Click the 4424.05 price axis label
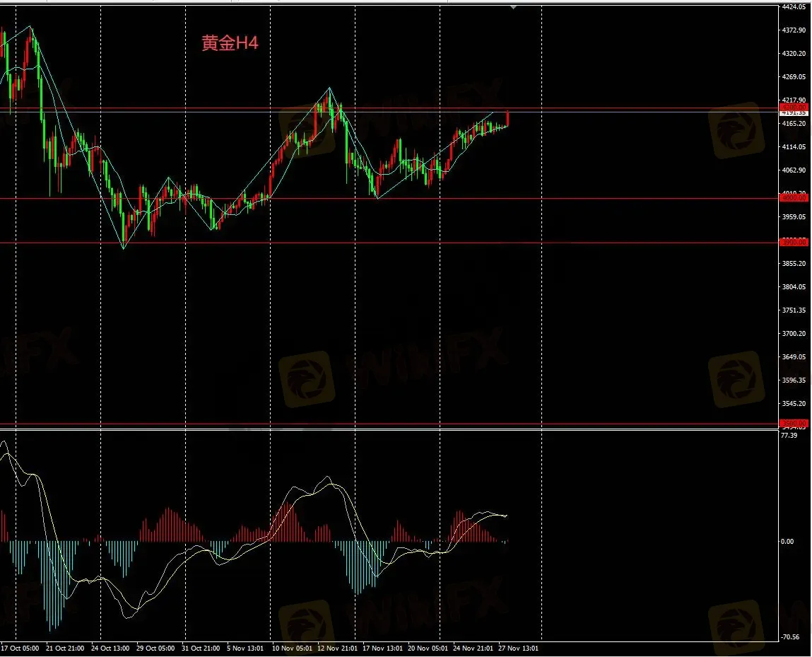The height and width of the screenshot is (657, 812). (x=794, y=7)
